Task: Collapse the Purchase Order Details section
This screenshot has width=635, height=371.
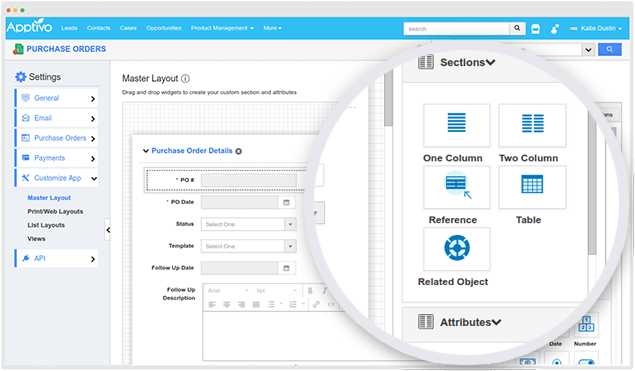Action: [x=146, y=151]
